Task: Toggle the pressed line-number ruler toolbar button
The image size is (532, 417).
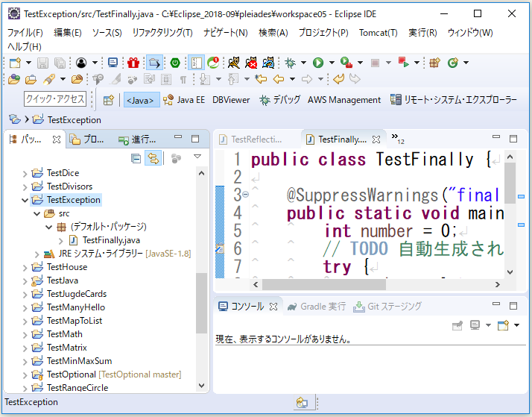Action: coord(196,63)
